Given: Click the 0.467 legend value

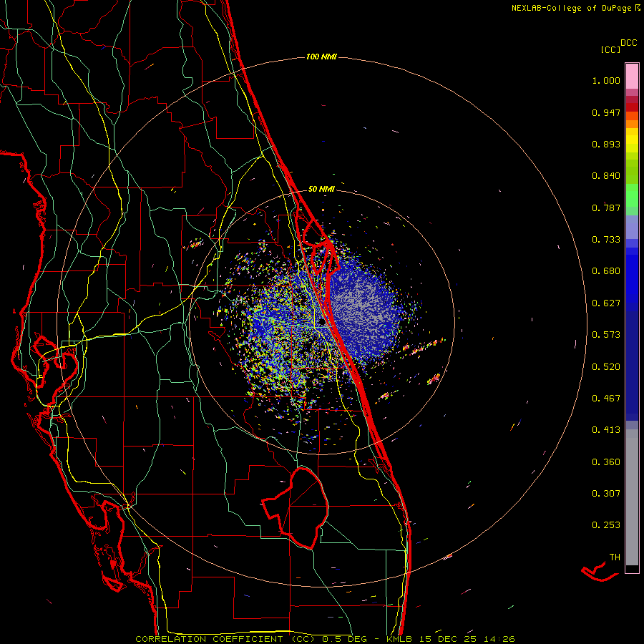Looking at the screenshot, I should click(606, 399).
